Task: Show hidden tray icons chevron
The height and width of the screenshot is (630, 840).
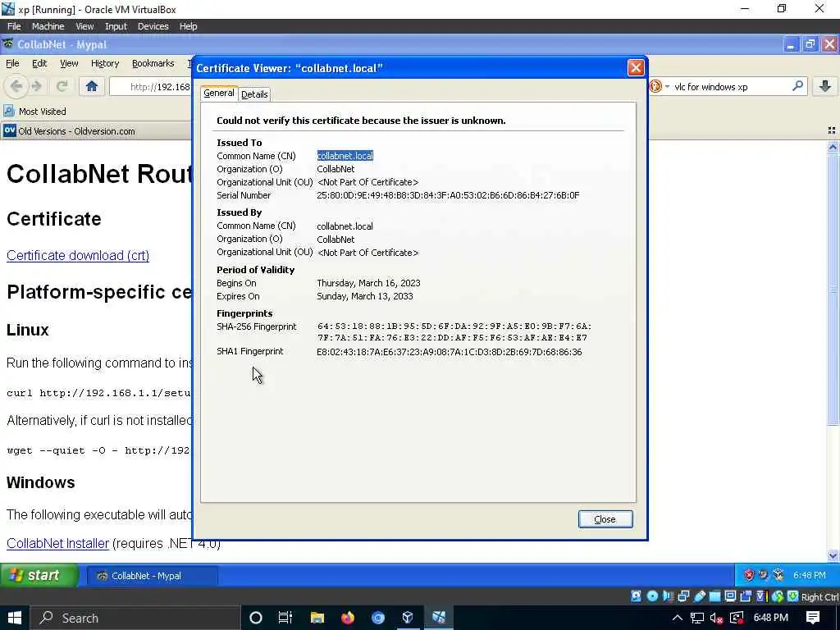Action: coord(677,618)
